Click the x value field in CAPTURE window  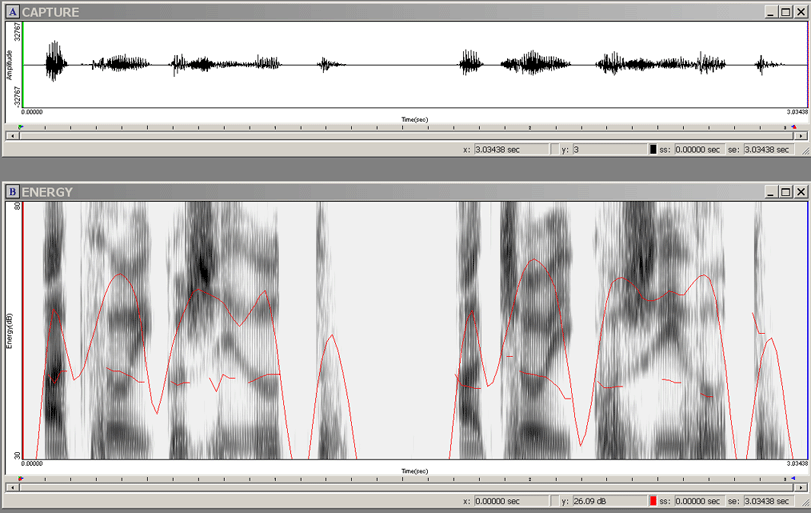coord(511,149)
